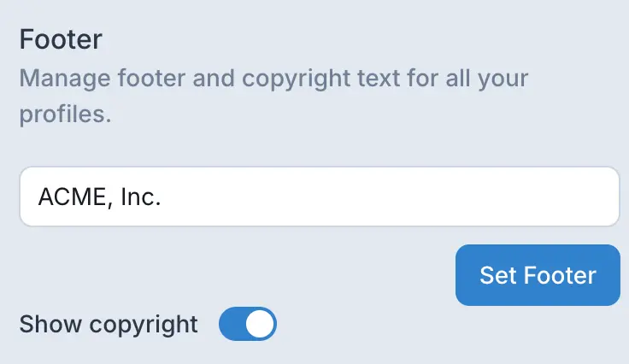Turn off copyright display switch
Screen dimensions: 629x364
click(x=248, y=325)
